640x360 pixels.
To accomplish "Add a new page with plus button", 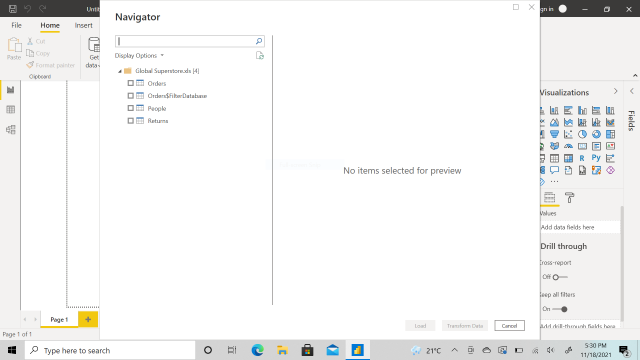I will click(88, 320).
